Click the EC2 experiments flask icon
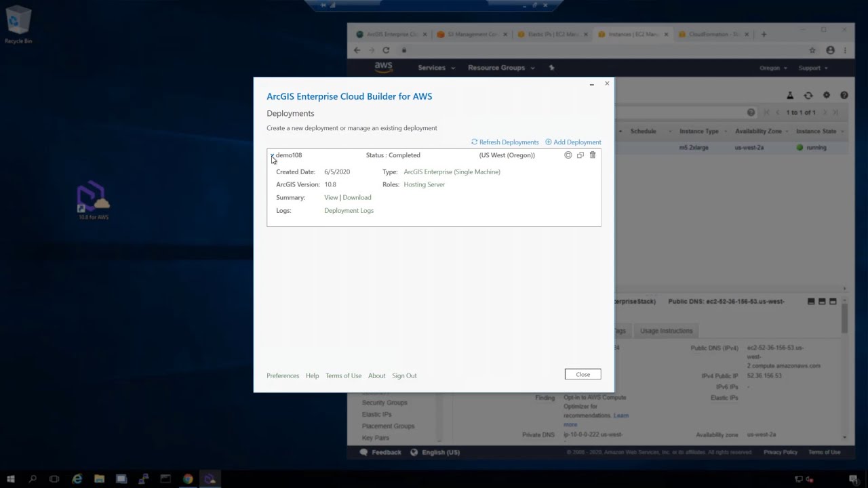868x488 pixels. (x=790, y=96)
